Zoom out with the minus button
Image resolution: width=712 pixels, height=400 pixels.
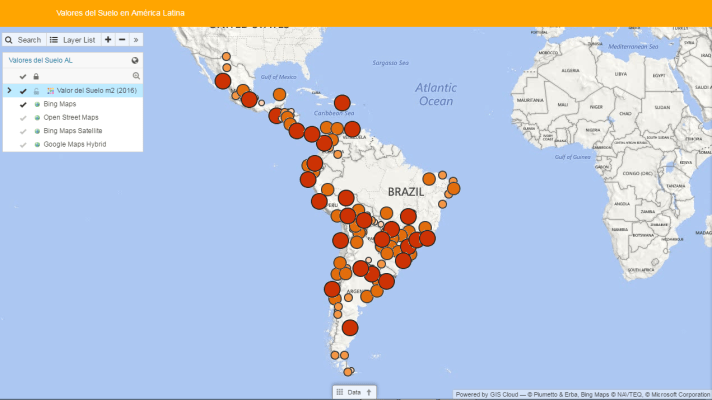tap(122, 40)
